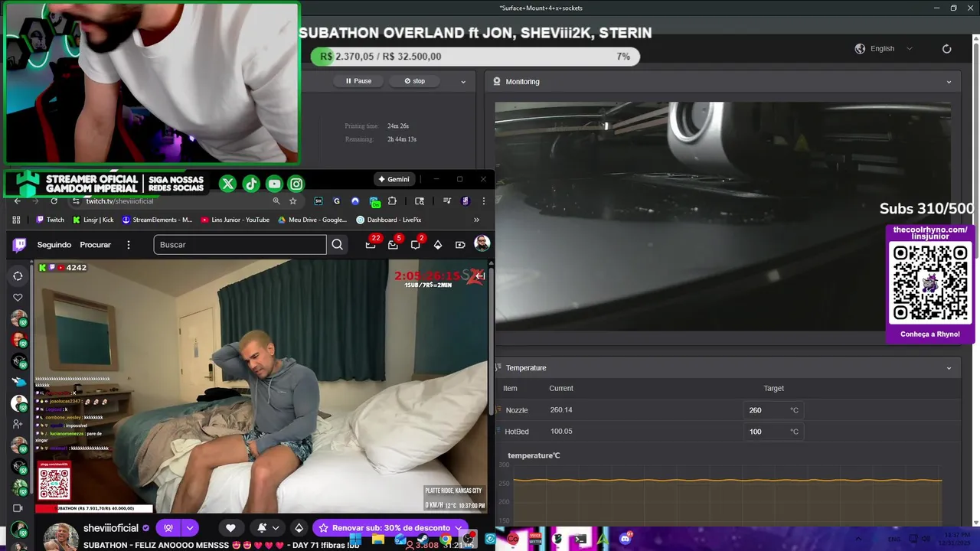The image size is (980, 551).
Task: Collapse the Temperature panel
Action: 949,368
